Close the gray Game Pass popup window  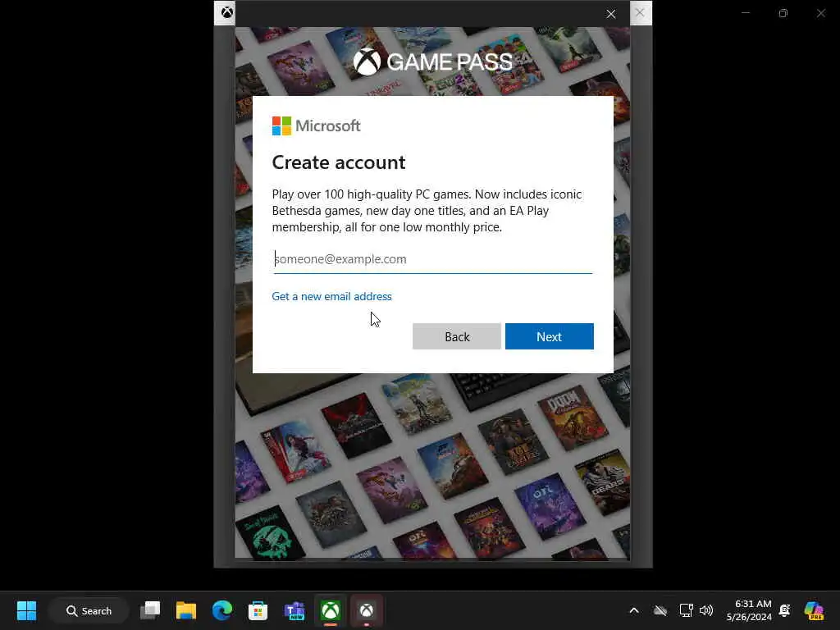point(640,12)
